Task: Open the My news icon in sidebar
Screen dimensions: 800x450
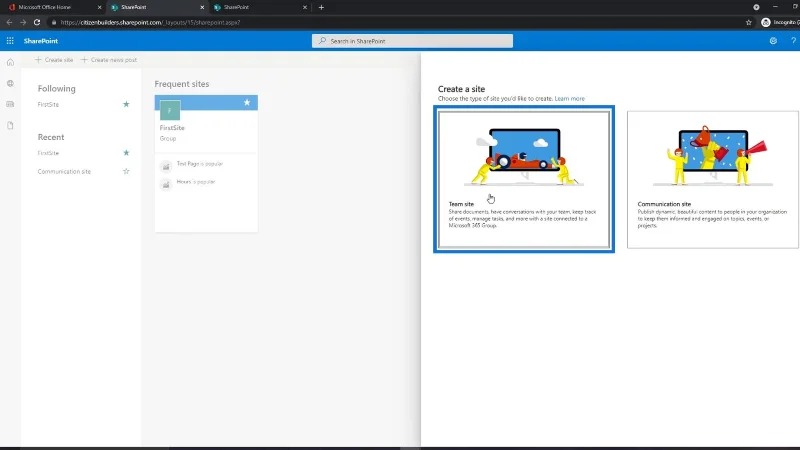Action: 10,104
